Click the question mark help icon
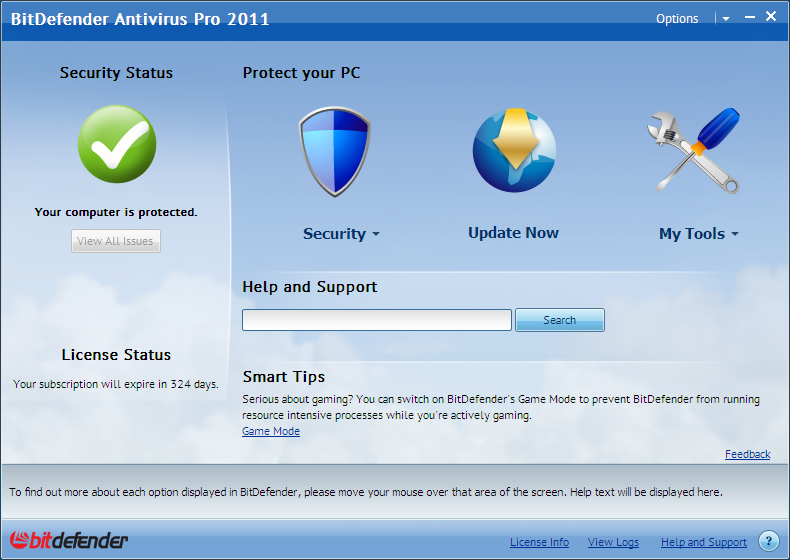This screenshot has height=560, width=790. pos(768,541)
